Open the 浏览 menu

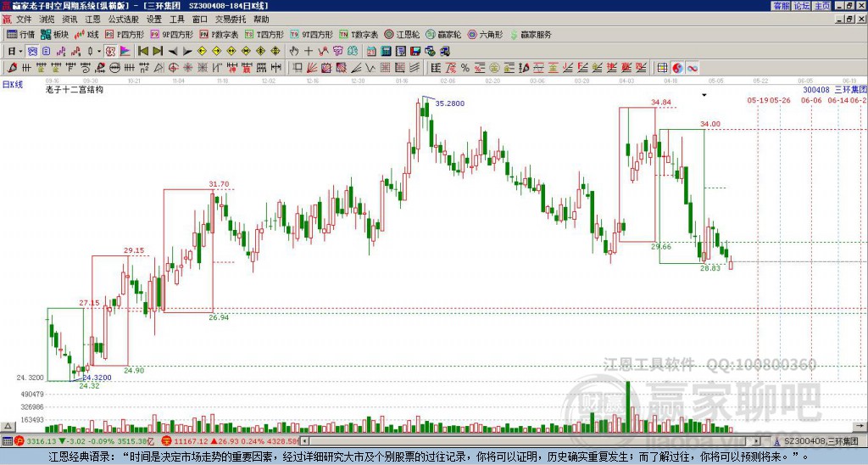[x=47, y=20]
